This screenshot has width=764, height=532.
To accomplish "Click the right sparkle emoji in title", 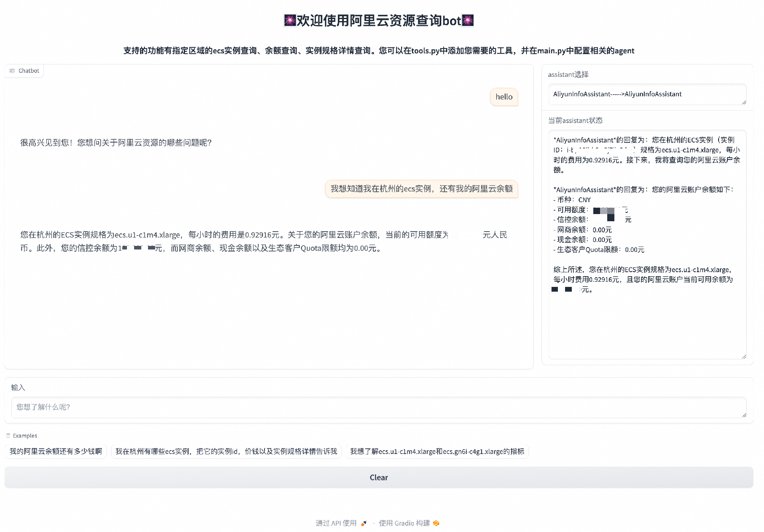I will point(468,20).
